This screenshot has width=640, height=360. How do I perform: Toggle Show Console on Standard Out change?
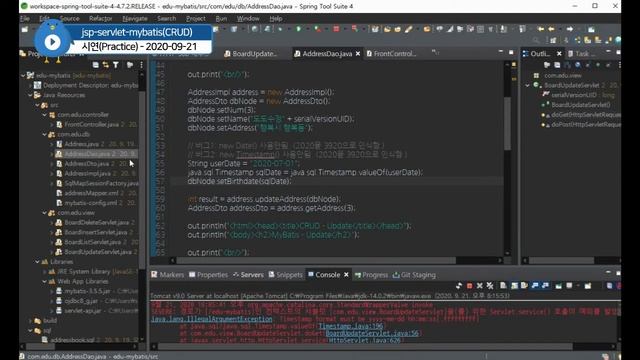tap(535, 286)
